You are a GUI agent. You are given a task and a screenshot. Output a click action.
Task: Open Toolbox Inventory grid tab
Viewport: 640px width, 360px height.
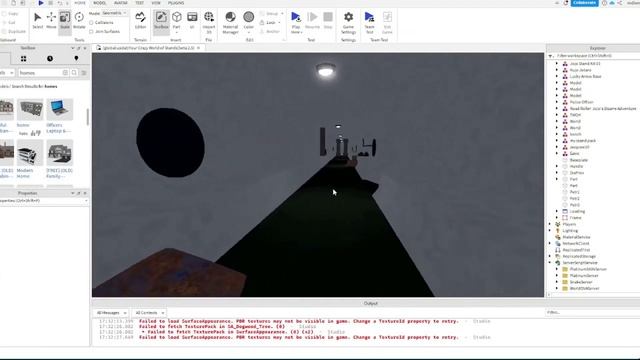[x=23, y=59]
